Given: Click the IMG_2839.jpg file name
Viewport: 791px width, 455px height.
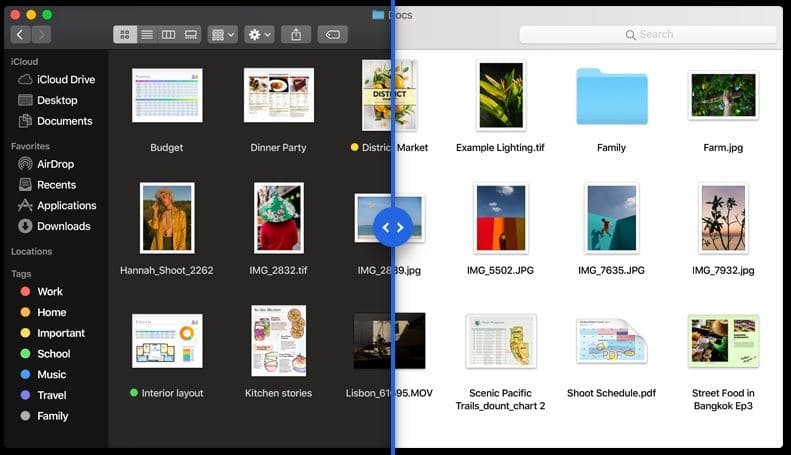Looking at the screenshot, I should [x=389, y=270].
